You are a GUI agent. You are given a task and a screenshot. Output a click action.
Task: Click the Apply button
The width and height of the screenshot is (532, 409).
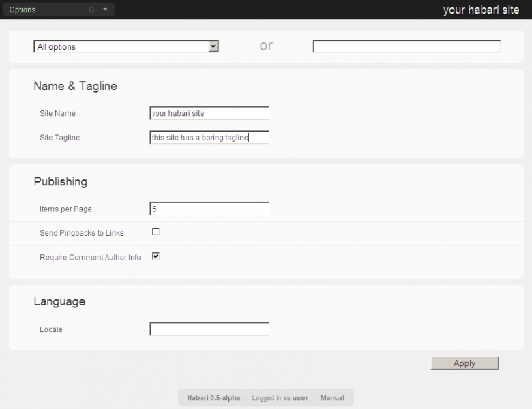pyautogui.click(x=465, y=363)
